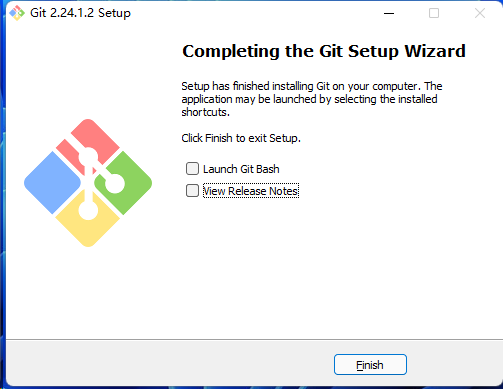Click the small Git icon in title bar

[x=17, y=13]
